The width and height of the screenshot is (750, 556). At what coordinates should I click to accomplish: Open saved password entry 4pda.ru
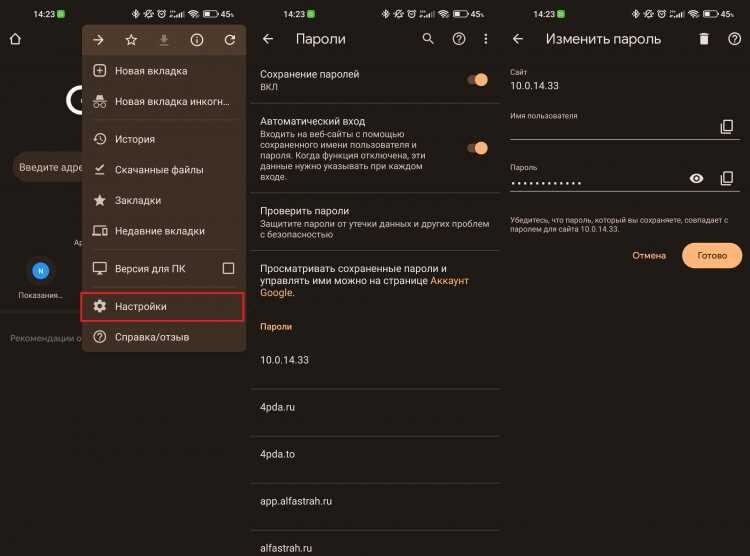coord(375,407)
